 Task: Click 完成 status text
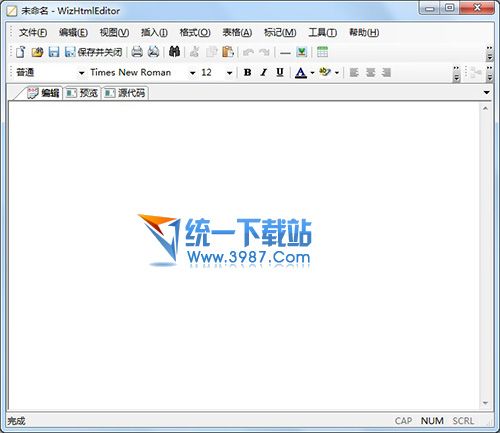pyautogui.click(x=16, y=421)
